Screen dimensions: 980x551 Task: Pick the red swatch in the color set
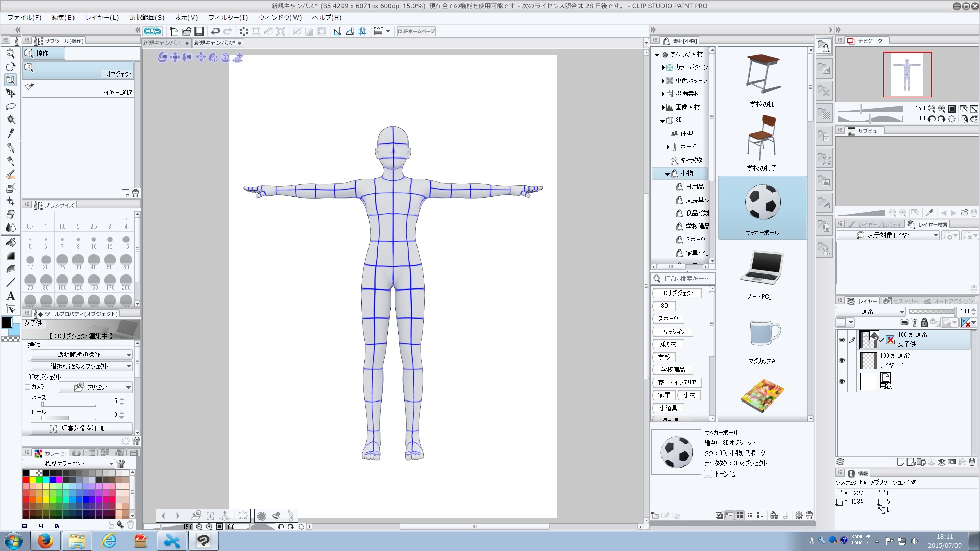[26, 480]
